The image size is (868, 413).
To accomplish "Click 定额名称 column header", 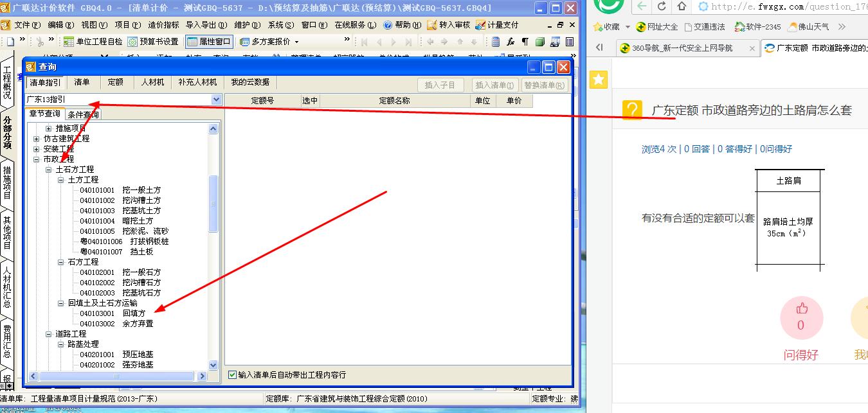I will click(x=395, y=101).
